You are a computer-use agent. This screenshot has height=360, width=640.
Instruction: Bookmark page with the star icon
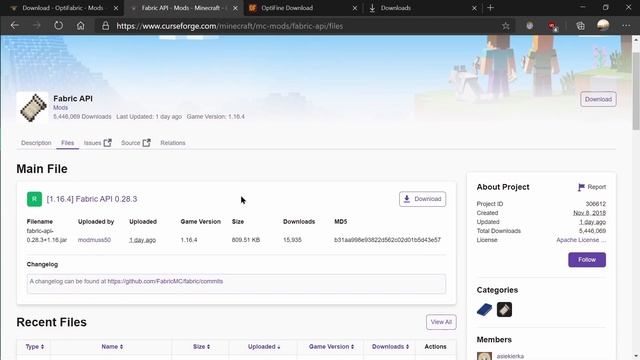point(506,26)
